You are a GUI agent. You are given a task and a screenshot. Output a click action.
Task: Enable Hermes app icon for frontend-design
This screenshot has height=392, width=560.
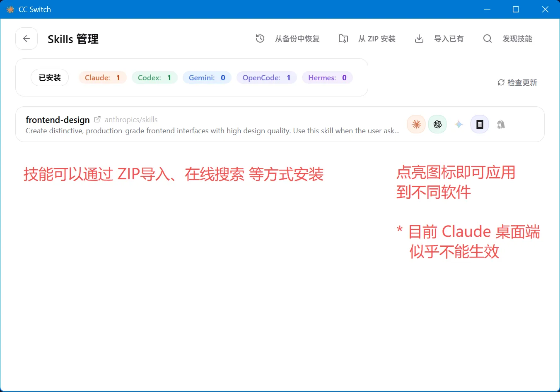(x=501, y=124)
